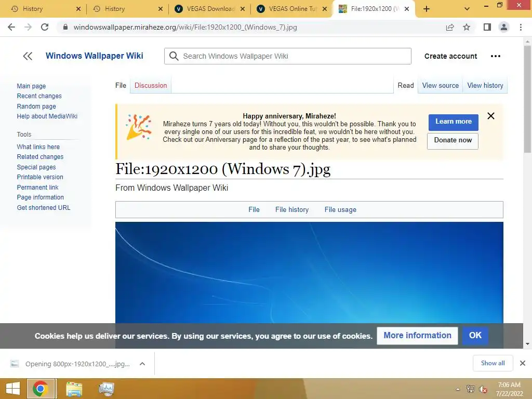Collapse the wiki sidebar with double chevron

28,56
